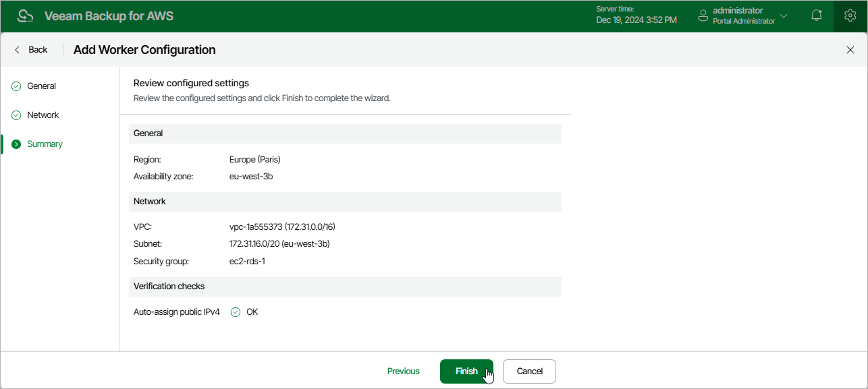
Task: Click the server time display
Action: point(636,16)
